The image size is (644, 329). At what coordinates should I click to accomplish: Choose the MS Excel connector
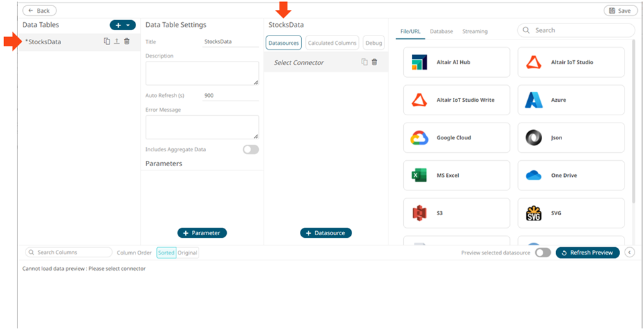point(456,176)
